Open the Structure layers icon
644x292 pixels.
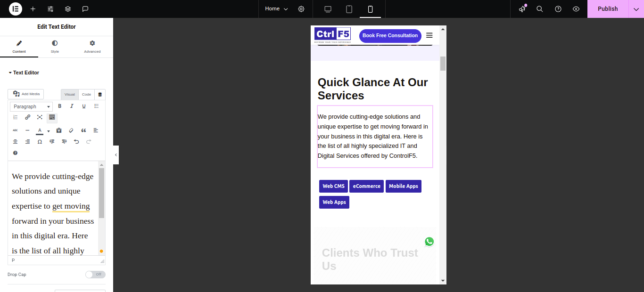pos(68,9)
